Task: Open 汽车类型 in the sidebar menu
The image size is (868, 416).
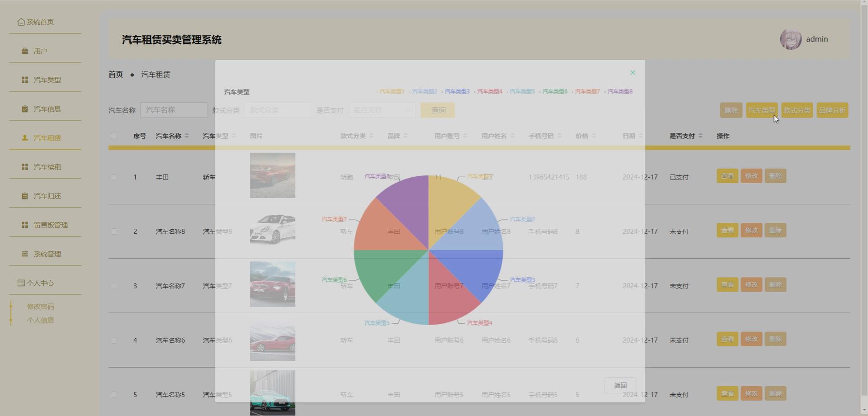Action: click(45, 80)
